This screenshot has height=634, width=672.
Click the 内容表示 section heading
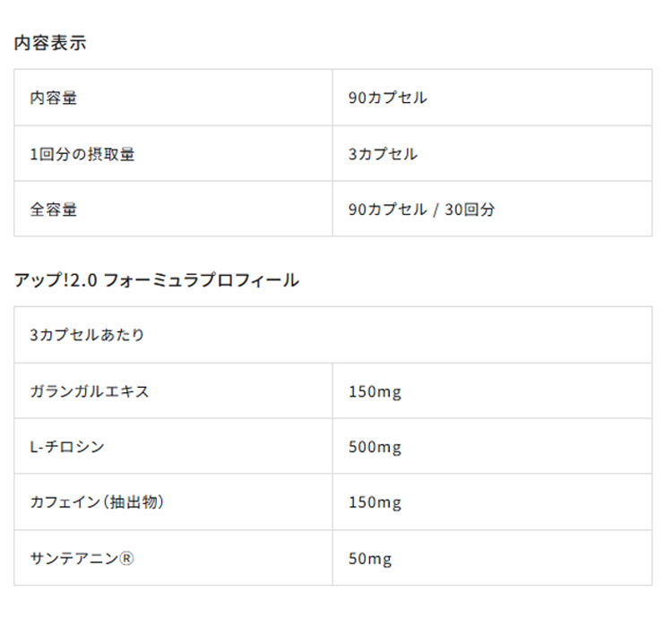point(50,42)
